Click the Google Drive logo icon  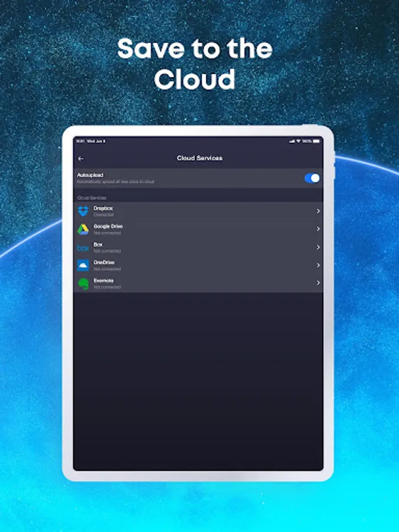[x=83, y=229]
